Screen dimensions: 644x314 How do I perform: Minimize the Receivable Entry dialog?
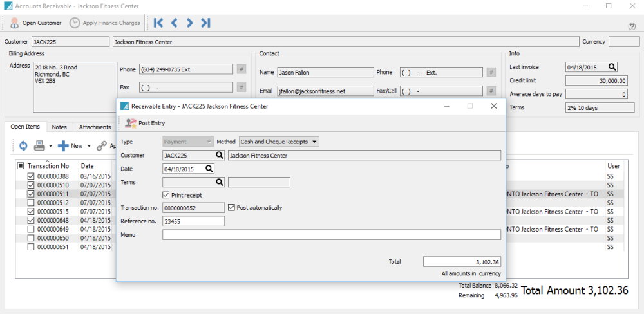coord(446,106)
